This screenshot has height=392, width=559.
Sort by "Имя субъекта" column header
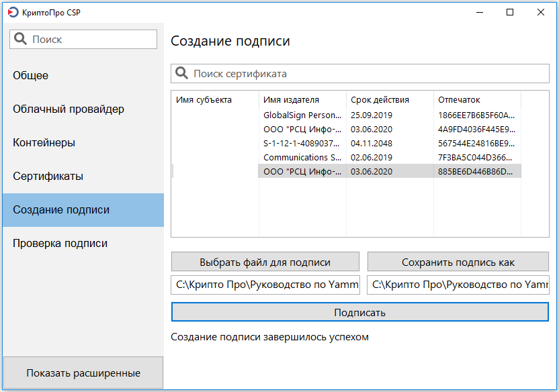[x=215, y=100]
